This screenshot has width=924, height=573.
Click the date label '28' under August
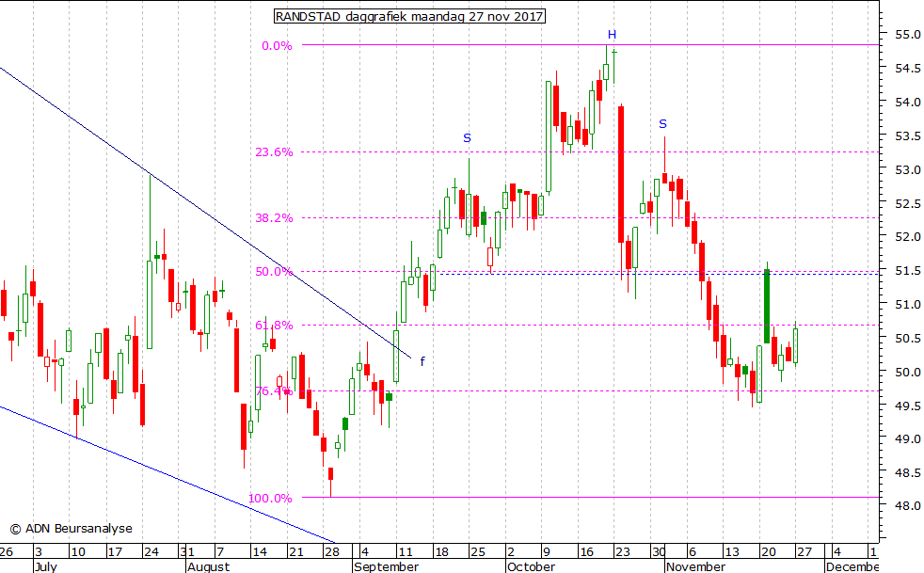pos(332,552)
